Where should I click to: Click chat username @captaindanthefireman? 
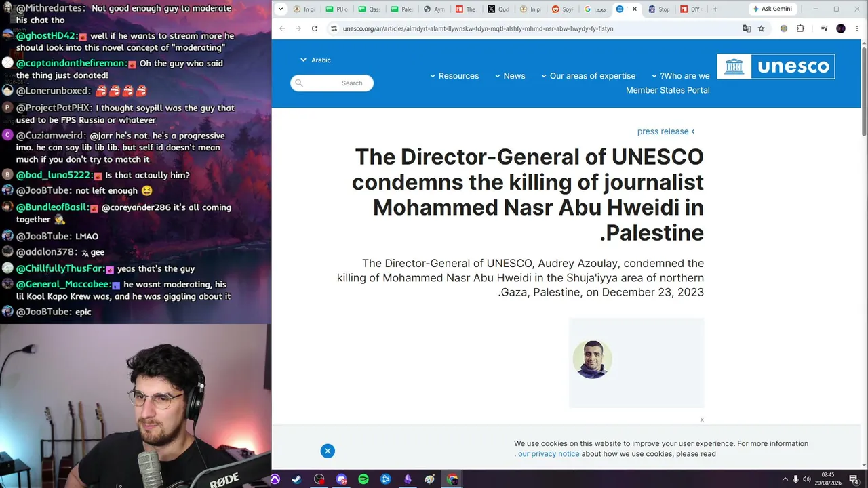[x=71, y=64]
